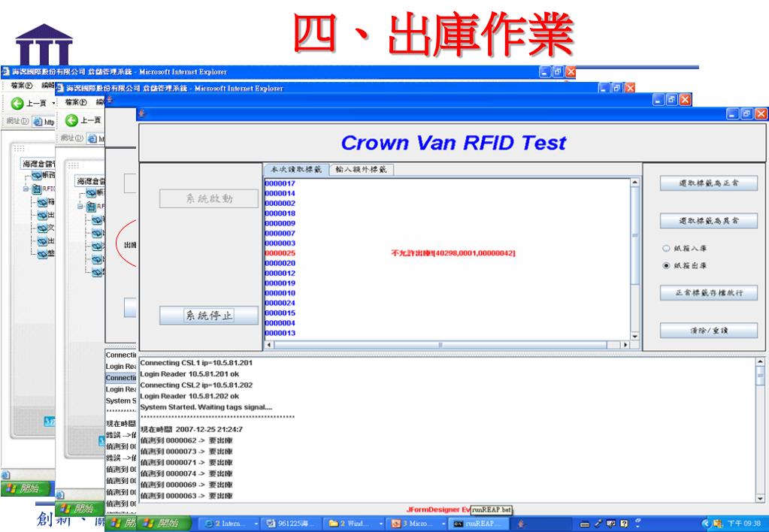Screen dimensions: 769x532
Task: Click the log panel scroll-up arrow
Action: pos(760,362)
